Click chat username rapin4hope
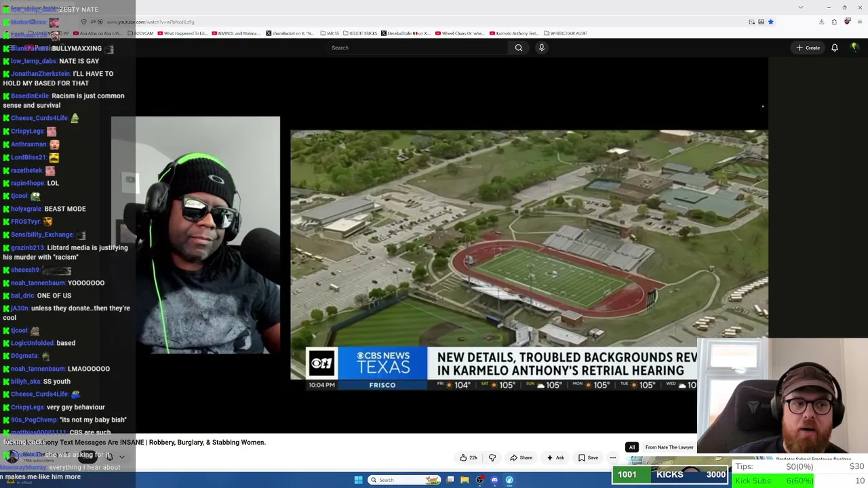 [27, 183]
